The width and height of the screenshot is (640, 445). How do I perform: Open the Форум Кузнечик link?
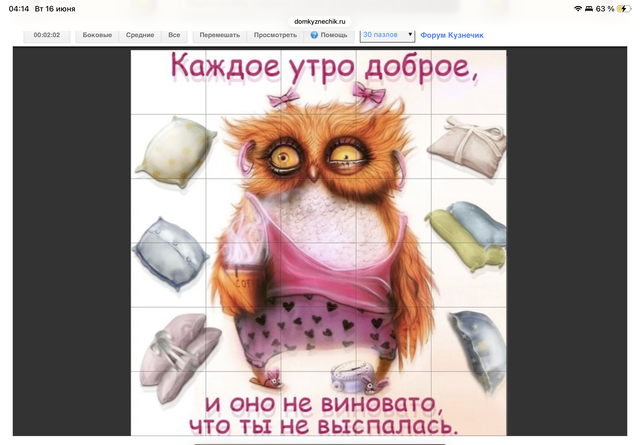[452, 36]
